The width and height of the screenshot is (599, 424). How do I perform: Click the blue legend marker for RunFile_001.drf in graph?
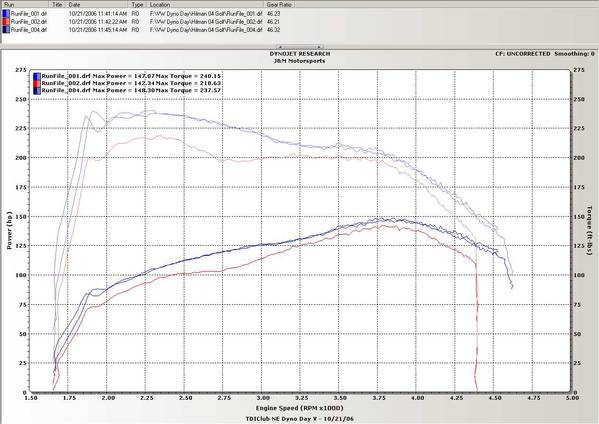pos(37,76)
